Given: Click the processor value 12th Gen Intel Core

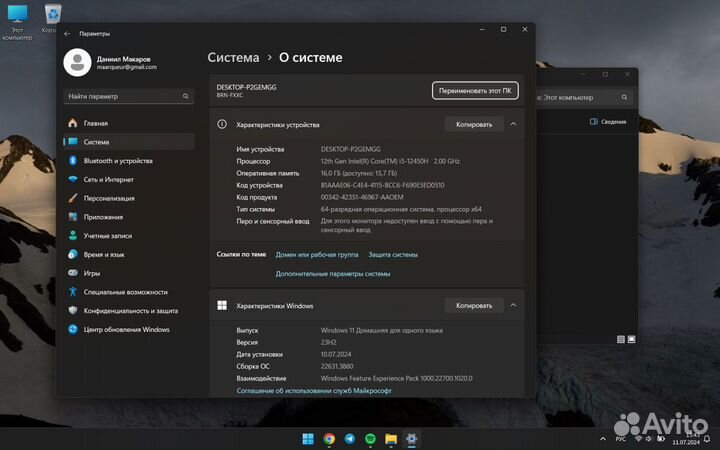Looking at the screenshot, I should [390, 161].
